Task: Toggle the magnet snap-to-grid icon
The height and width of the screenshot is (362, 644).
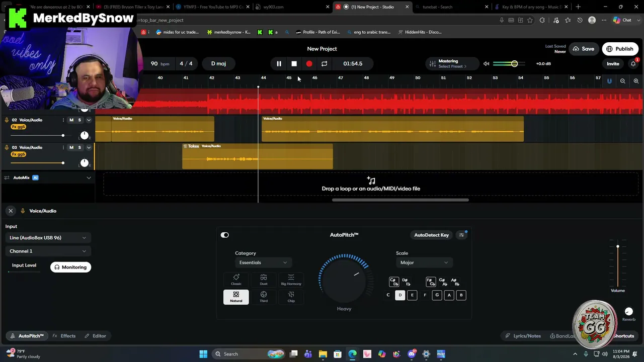Action: [609, 81]
